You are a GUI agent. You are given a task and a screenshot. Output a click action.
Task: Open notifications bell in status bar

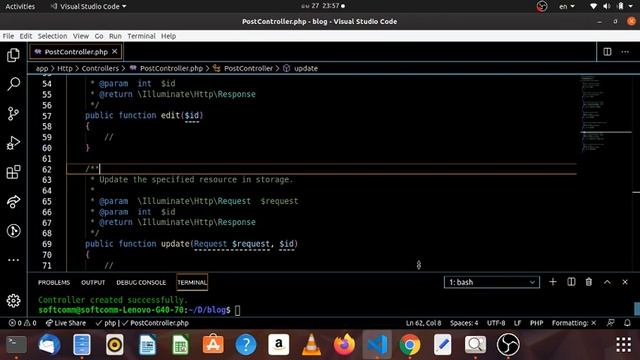pyautogui.click(x=627, y=323)
